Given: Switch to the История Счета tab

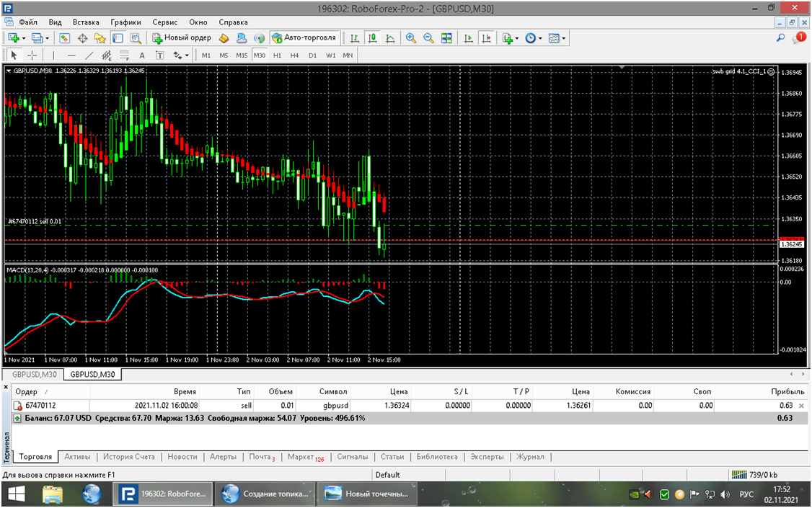Looking at the screenshot, I should [128, 457].
